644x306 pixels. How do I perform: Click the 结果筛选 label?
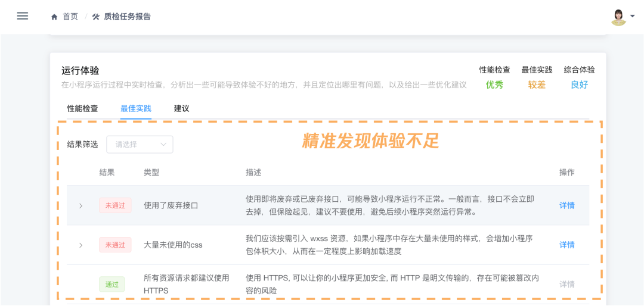[x=82, y=145]
